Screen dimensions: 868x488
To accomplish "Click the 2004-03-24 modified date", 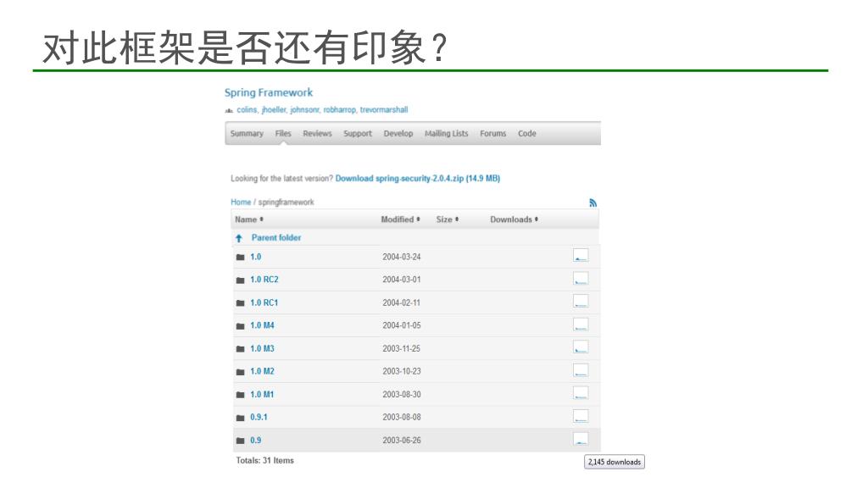I will 401,258.
